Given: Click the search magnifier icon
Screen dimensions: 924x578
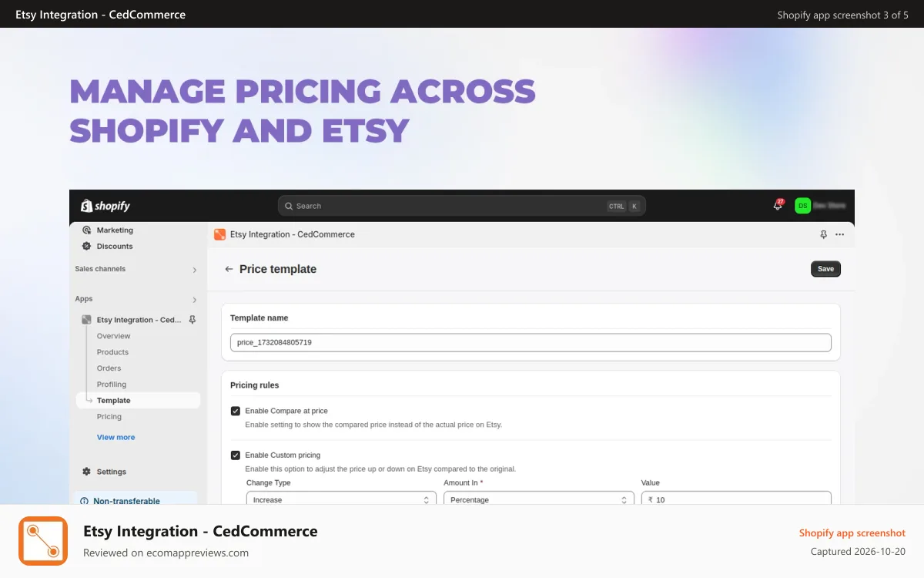Looking at the screenshot, I should click(x=289, y=207).
